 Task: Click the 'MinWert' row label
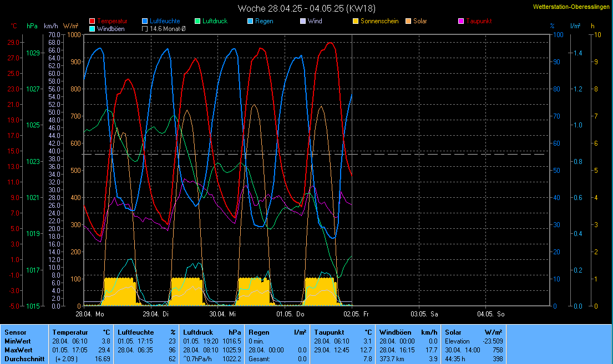18,341
